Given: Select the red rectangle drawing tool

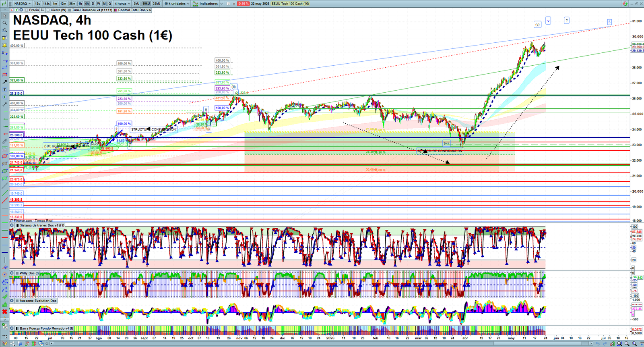Looking at the screenshot, I should [4, 75].
